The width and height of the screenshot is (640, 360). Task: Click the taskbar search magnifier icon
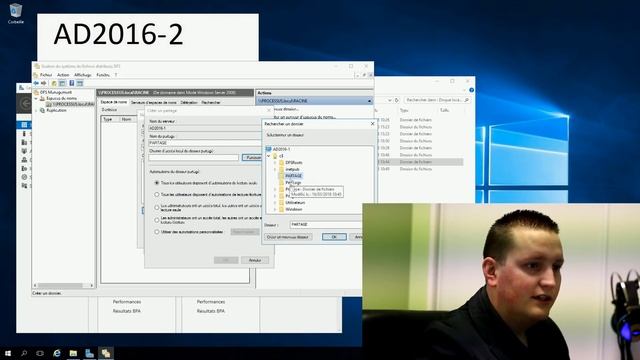(x=24, y=353)
